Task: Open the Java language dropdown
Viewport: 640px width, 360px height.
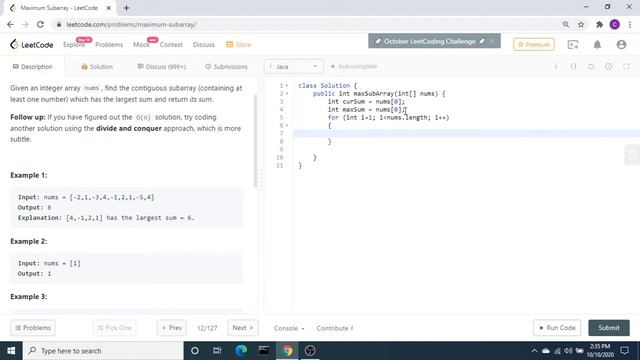Action: click(x=293, y=67)
